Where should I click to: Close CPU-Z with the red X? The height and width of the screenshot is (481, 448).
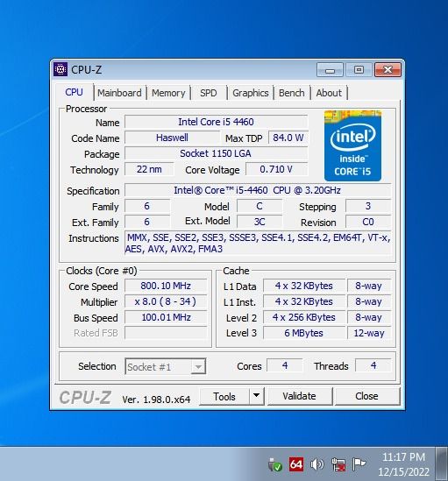point(388,70)
